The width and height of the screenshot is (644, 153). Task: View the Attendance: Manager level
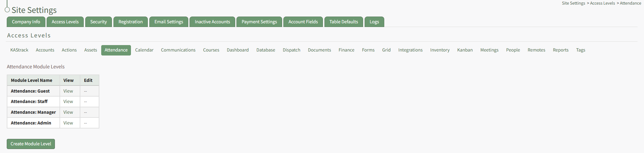pos(68,112)
